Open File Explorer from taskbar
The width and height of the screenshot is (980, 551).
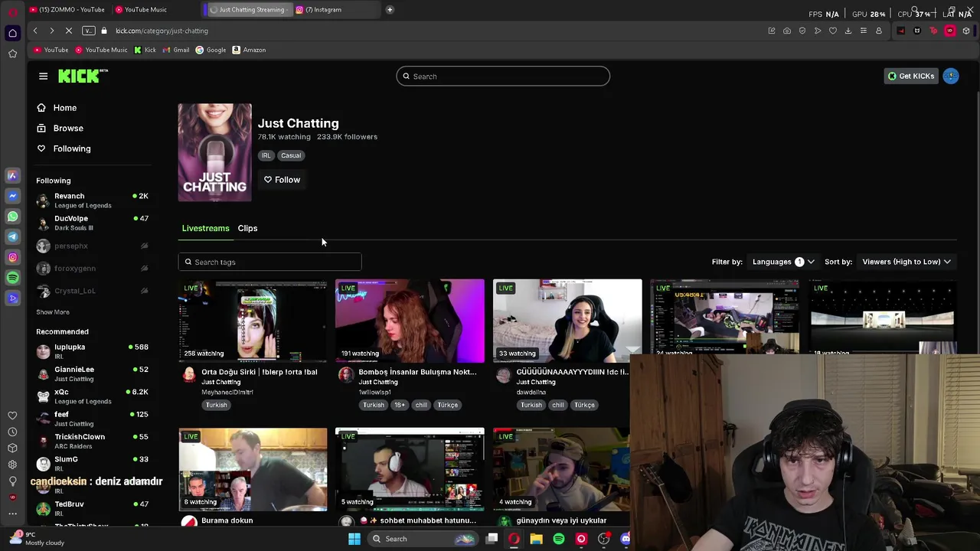(537, 539)
